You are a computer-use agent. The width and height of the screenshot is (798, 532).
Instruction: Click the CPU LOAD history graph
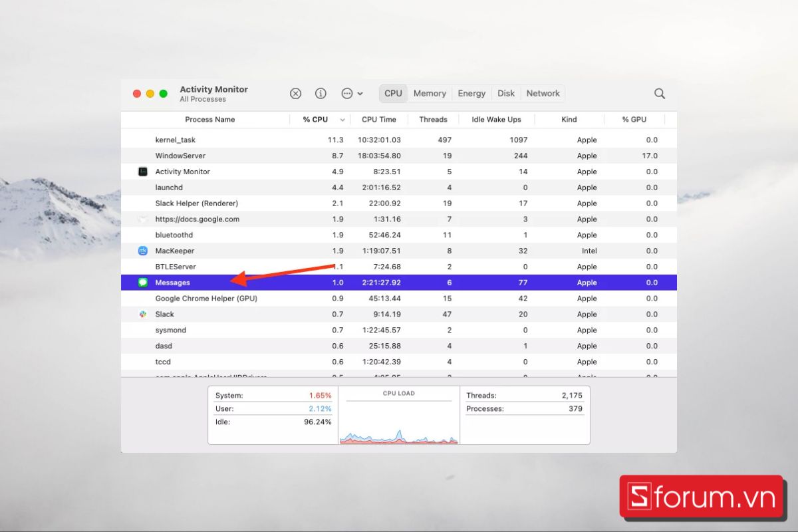point(399,423)
